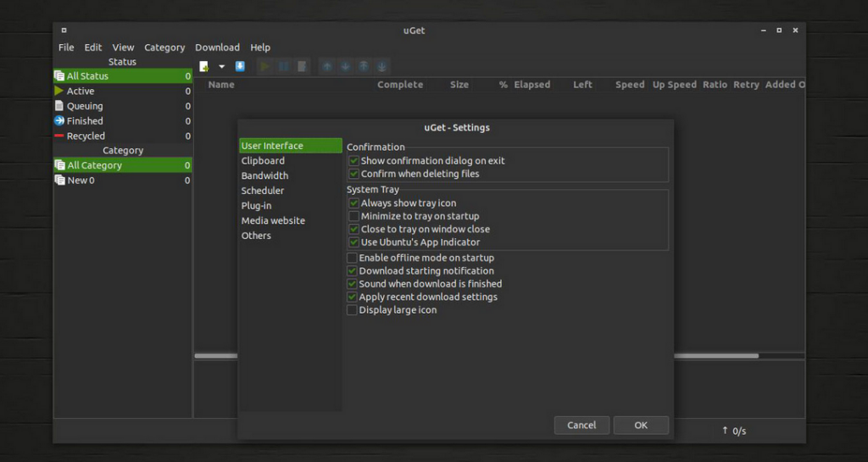Enable Minimize to tray on startup

point(353,216)
